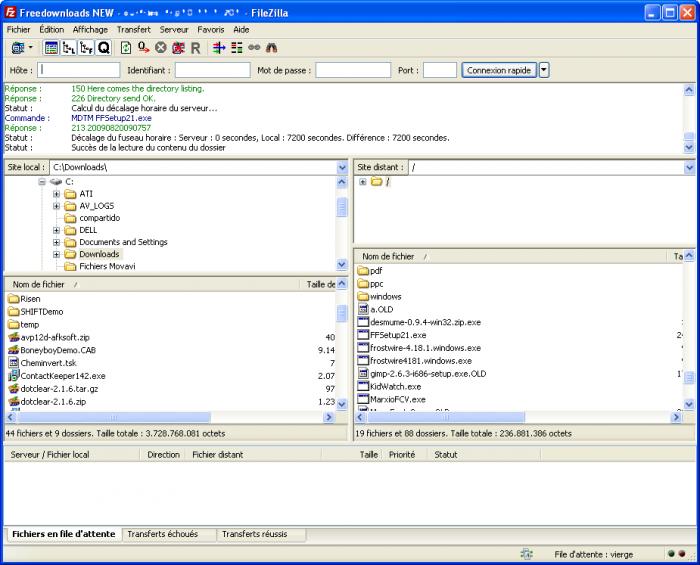Open the Site local path dropdown
This screenshot has width=700, height=565.
pos(342,167)
